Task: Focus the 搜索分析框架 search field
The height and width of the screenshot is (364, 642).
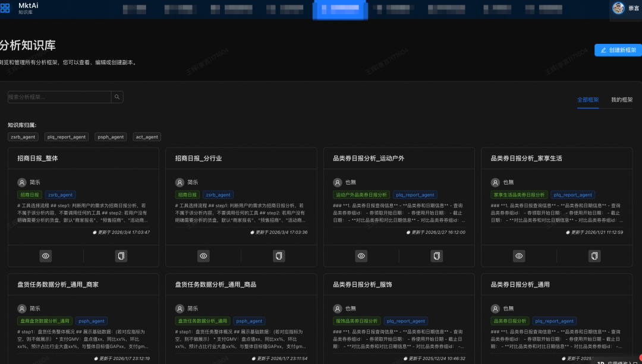Action: tap(59, 97)
